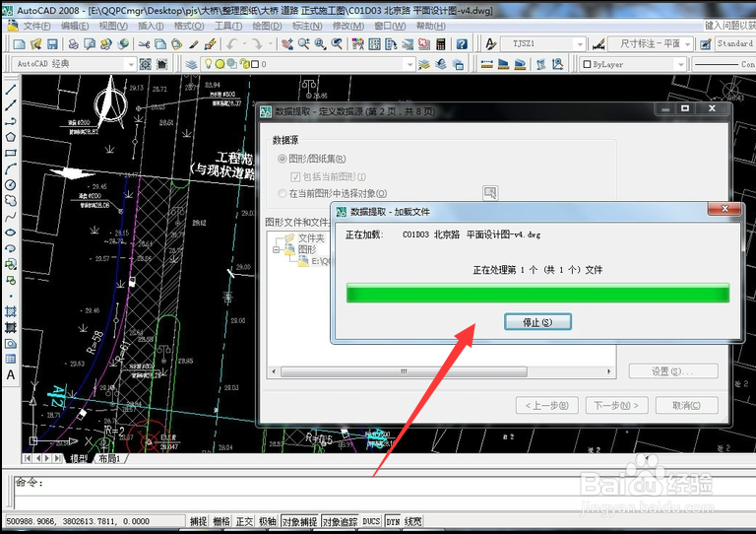Click the select objects button in 数据源
Image resolution: width=756 pixels, height=534 pixels.
point(490,193)
